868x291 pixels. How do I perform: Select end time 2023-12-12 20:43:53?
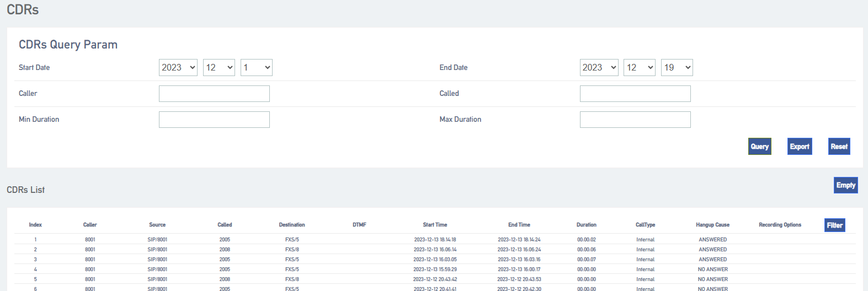519,279
